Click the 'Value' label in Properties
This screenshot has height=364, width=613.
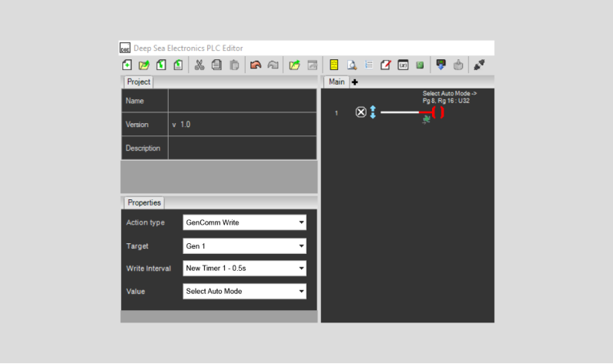[x=136, y=292]
